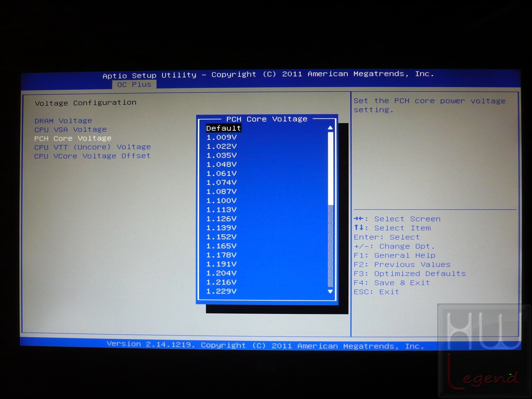532x399 pixels.
Task: Click the F4: Save & Exit hint
Action: tap(392, 283)
